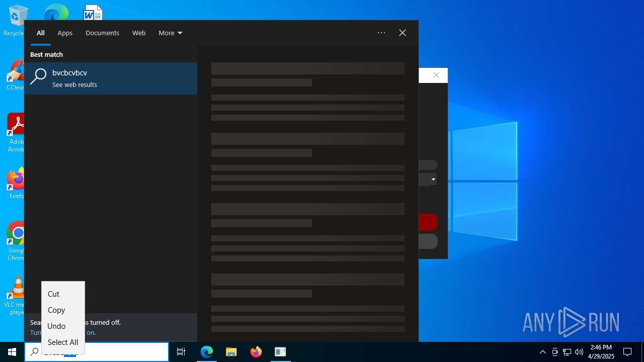This screenshot has width=644, height=362.
Task: Choose Undo from the context menu
Action: 63,326
